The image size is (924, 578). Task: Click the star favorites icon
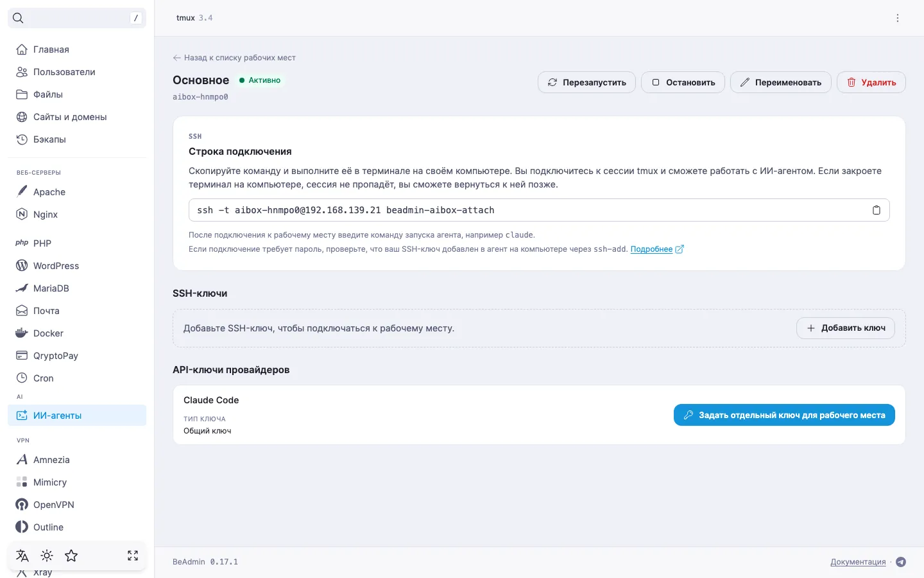(71, 556)
